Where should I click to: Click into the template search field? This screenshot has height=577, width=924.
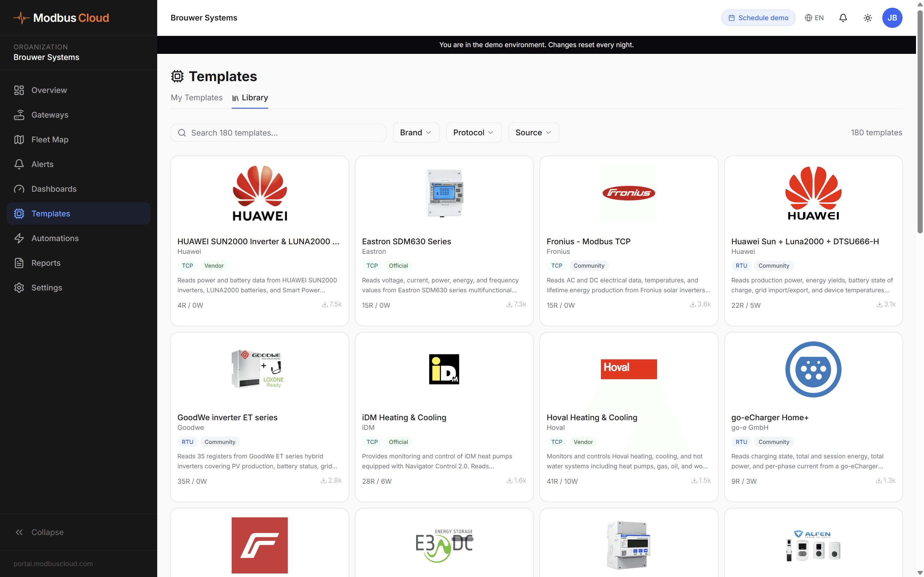278,132
